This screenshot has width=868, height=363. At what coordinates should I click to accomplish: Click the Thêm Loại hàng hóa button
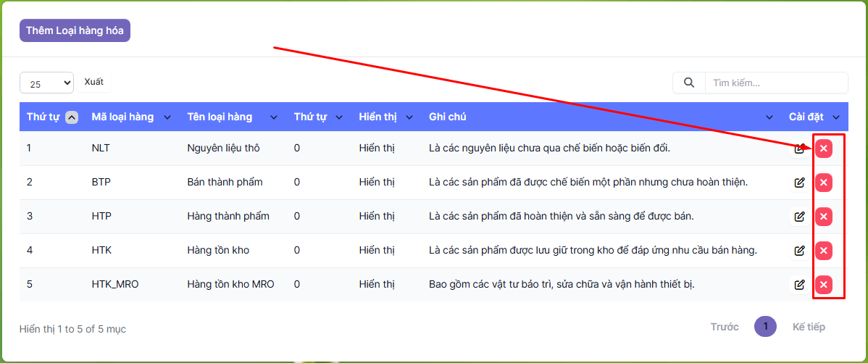click(x=75, y=30)
